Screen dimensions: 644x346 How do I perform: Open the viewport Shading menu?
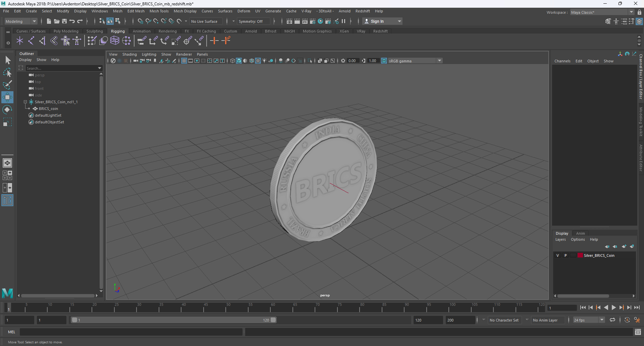[x=129, y=54]
